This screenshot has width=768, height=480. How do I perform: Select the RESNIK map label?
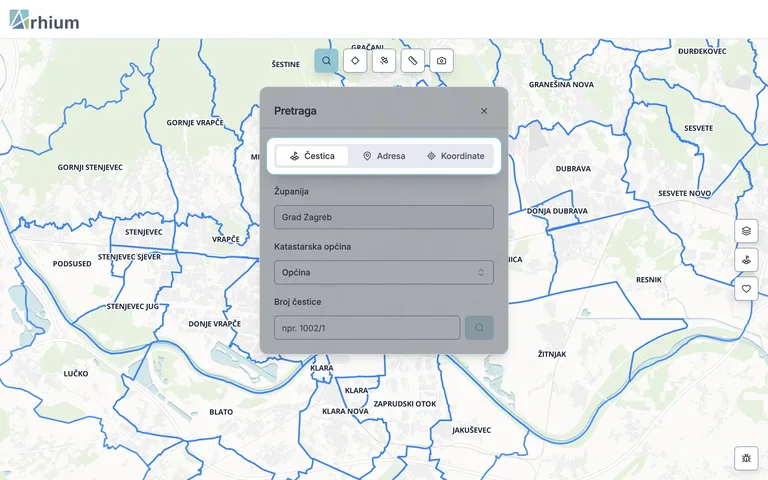click(649, 280)
